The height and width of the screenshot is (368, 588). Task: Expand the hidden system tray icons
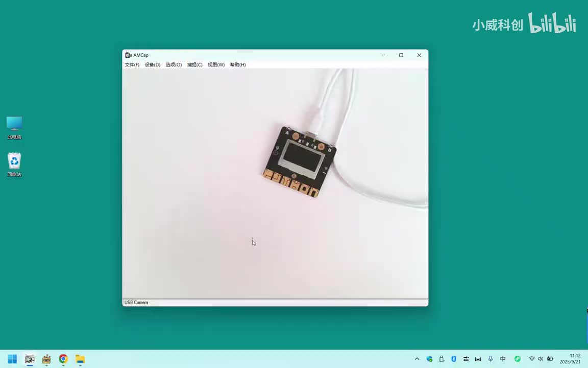point(417,359)
